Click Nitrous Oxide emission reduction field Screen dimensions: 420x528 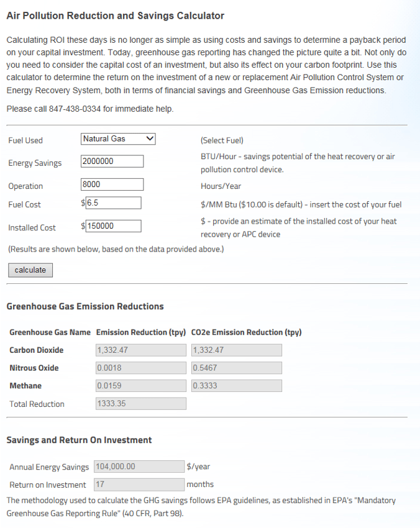(141, 368)
